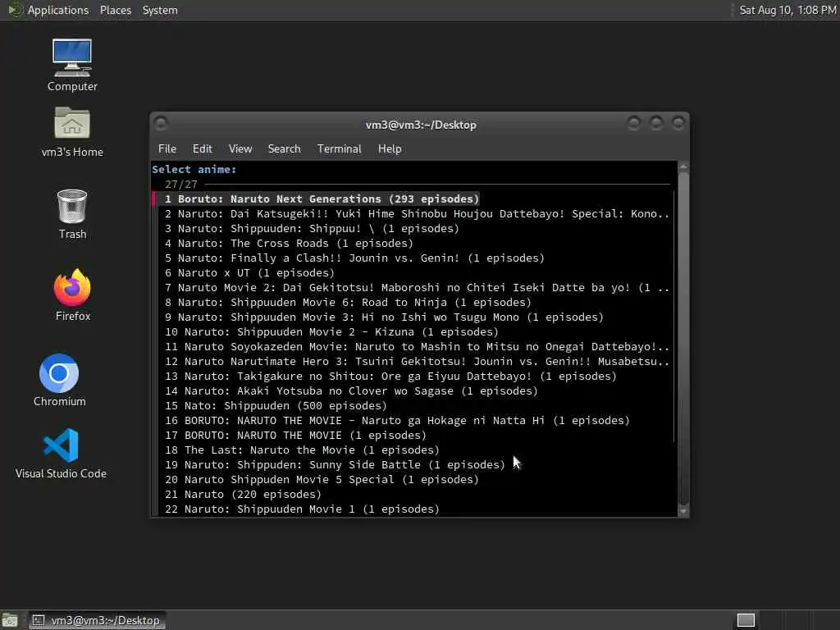
Task: Minimize the terminal window
Action: 634,124
